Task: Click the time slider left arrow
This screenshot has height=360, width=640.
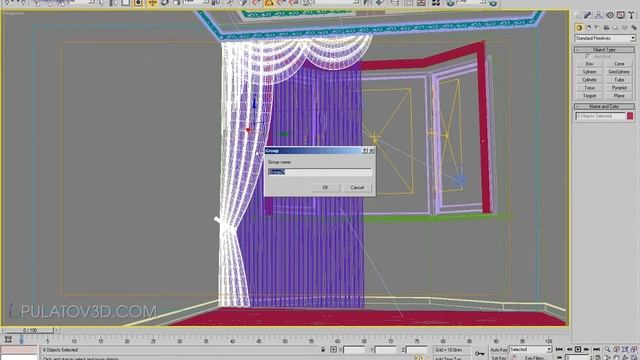Action: coord(3,330)
